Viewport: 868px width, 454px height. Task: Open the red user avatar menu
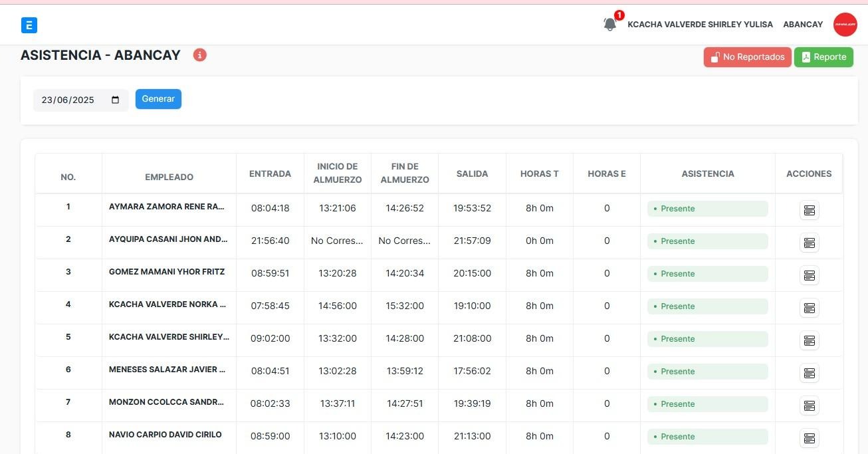(x=845, y=25)
